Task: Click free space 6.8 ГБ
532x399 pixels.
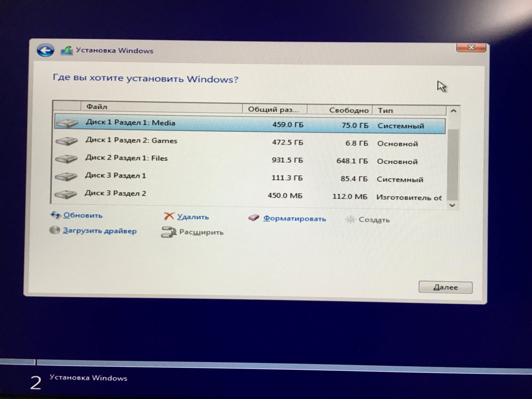Action: [357, 143]
